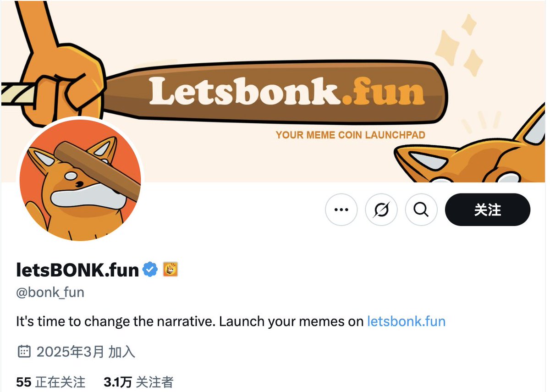Viewport: 550px width, 392px height.
Task: Open the Letsbonk.fun bat banner image
Action: point(275,91)
